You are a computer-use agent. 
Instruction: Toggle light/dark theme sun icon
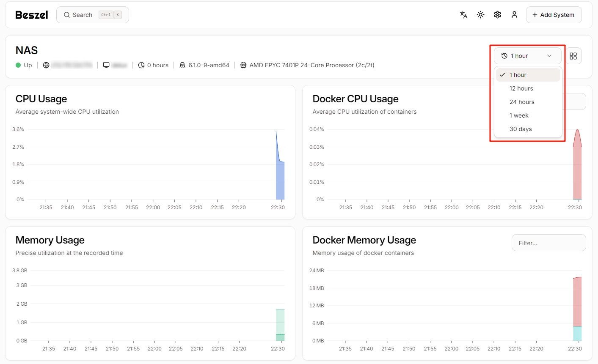point(480,15)
